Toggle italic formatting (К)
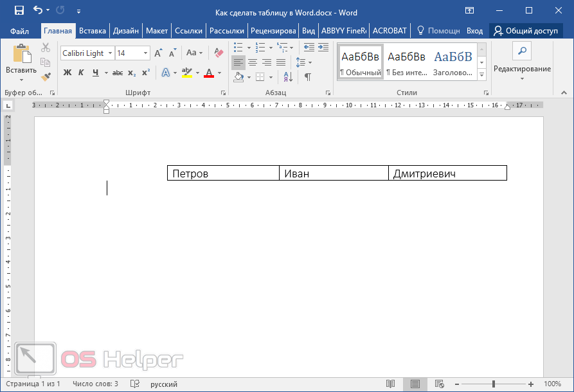 (x=81, y=73)
